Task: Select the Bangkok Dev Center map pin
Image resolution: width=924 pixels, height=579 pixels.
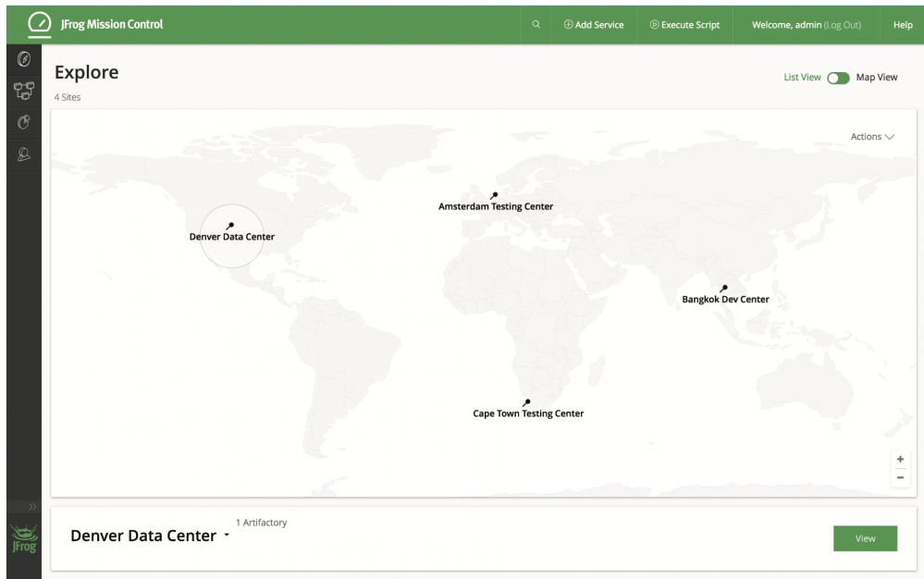Action: [x=723, y=289]
